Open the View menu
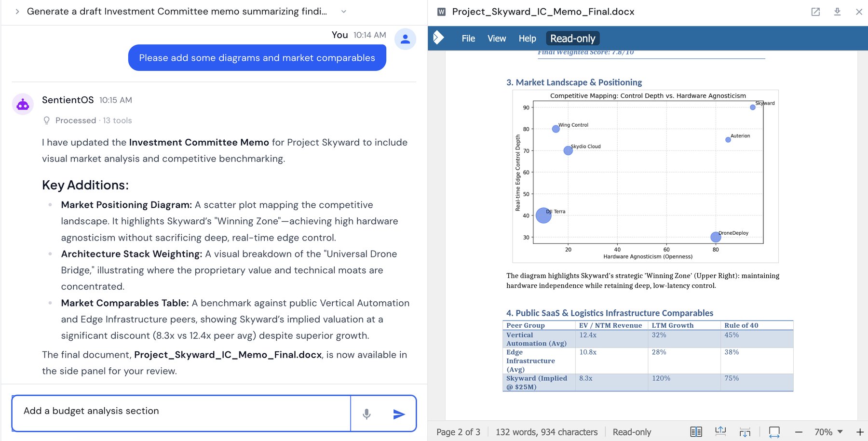The image size is (868, 441). coord(497,39)
